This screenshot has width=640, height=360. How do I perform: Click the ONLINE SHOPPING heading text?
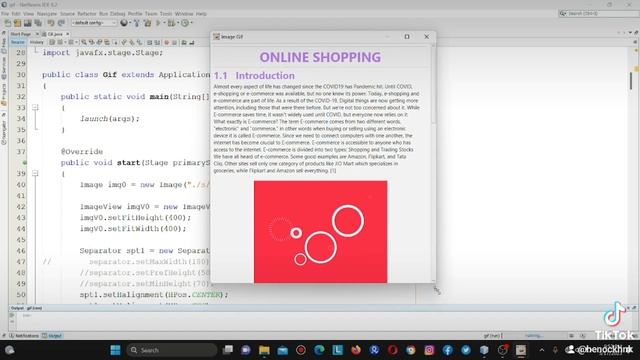point(320,58)
